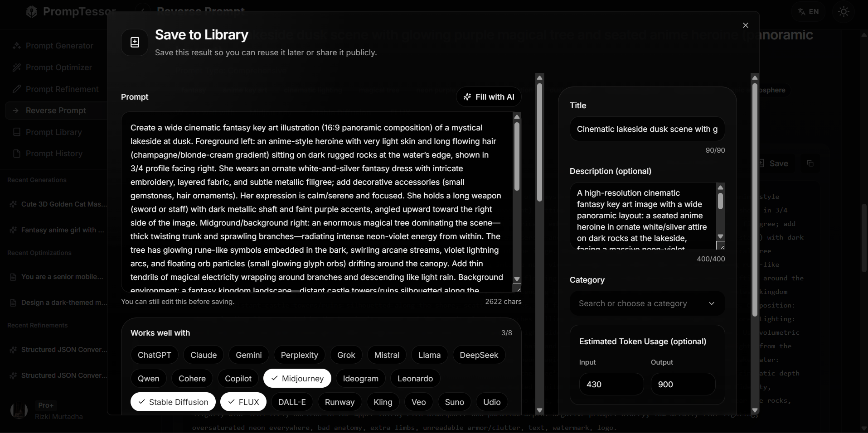Toggle the Runway model chip

pyautogui.click(x=340, y=402)
